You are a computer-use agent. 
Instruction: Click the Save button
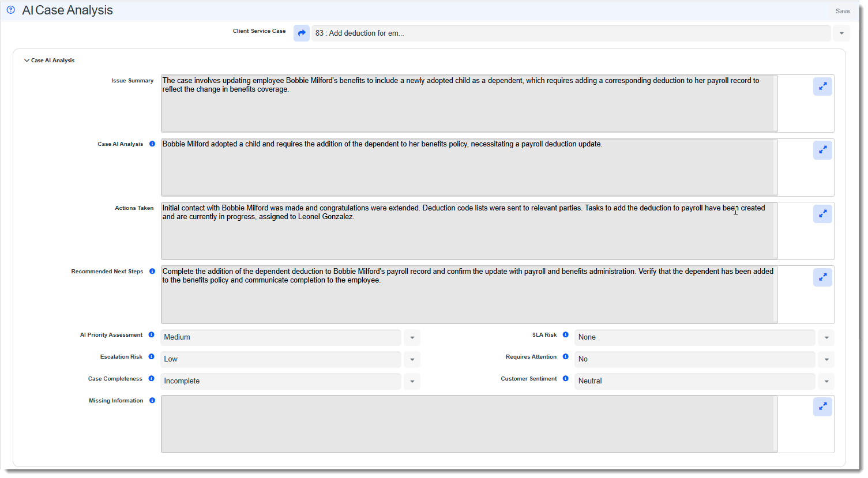click(843, 11)
